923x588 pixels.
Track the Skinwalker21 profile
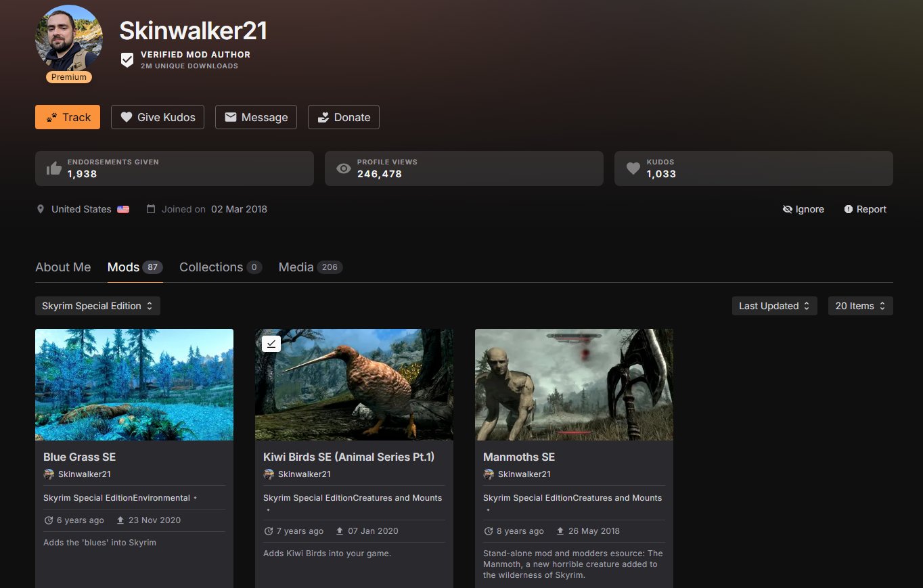[68, 117]
